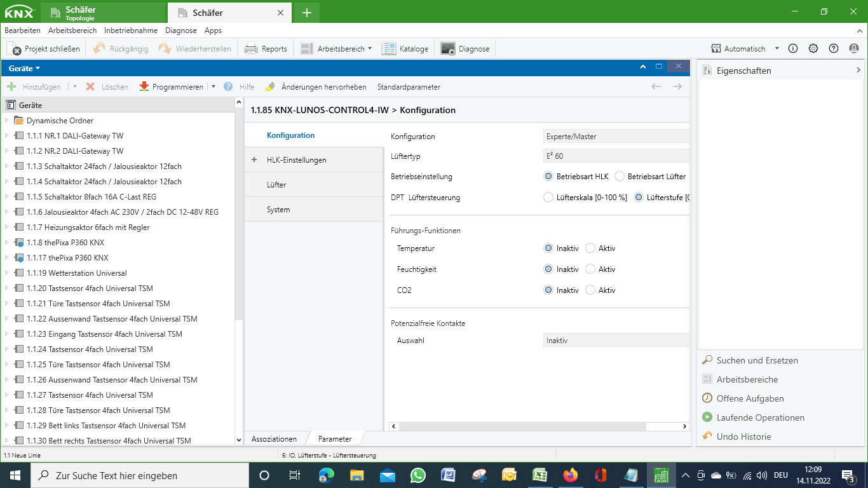868x488 pixels.
Task: Click the Standardparameter button
Action: click(409, 86)
